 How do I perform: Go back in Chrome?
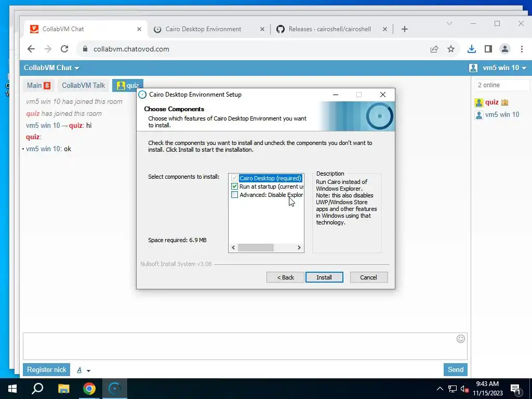click(x=31, y=49)
